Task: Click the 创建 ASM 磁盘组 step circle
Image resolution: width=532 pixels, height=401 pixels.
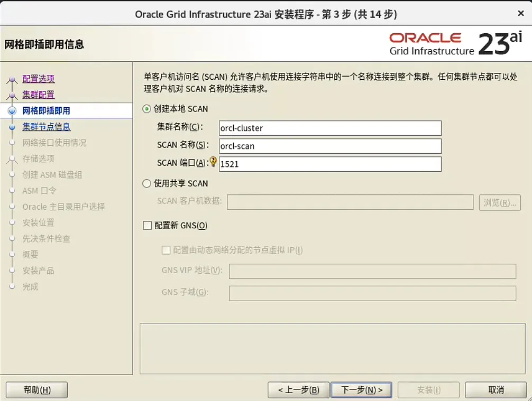Action: point(12,174)
